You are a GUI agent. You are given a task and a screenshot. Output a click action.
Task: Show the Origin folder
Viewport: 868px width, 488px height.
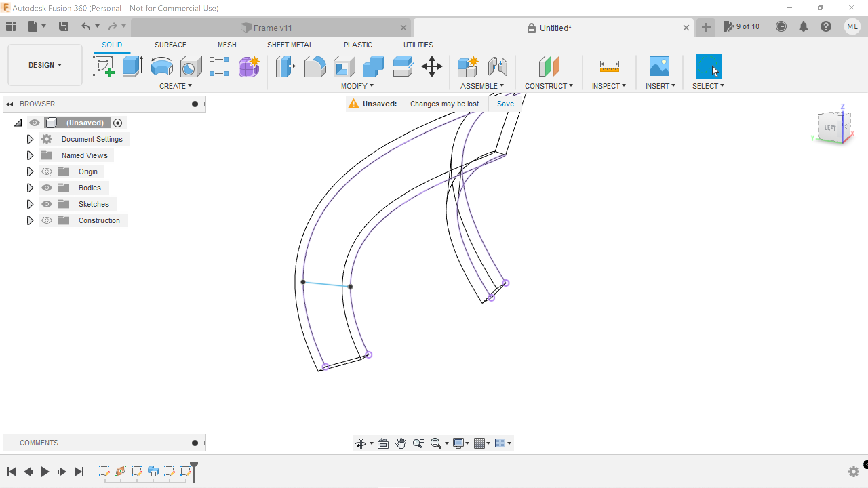[47, 172]
